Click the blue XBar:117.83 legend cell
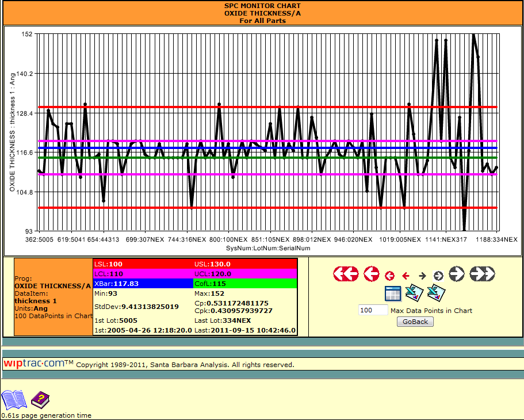This screenshot has width=524, height=420. pyautogui.click(x=143, y=283)
